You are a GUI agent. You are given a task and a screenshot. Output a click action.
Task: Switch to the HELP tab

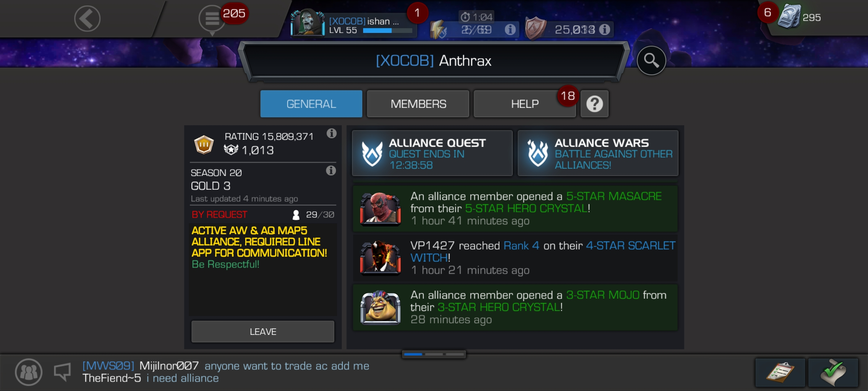(x=525, y=104)
